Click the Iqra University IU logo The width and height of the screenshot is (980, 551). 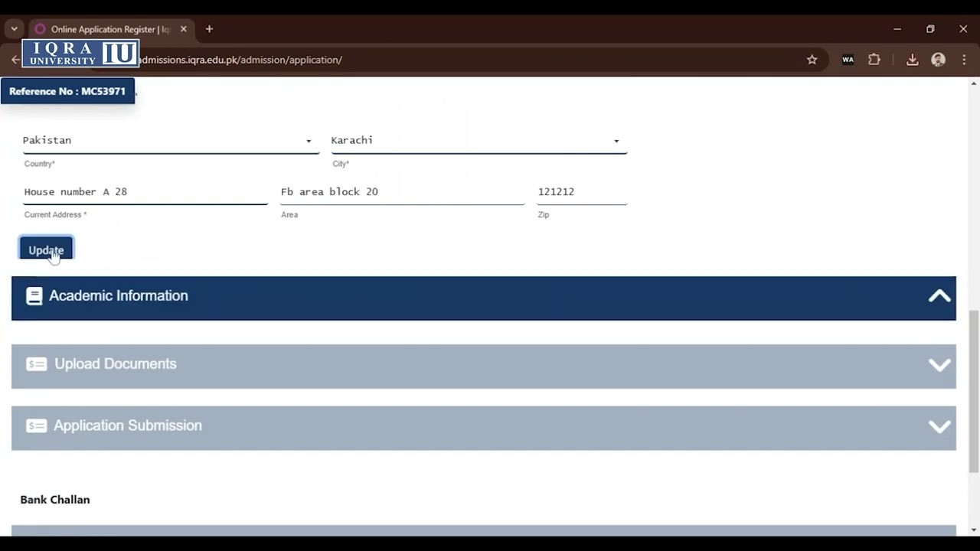click(80, 54)
